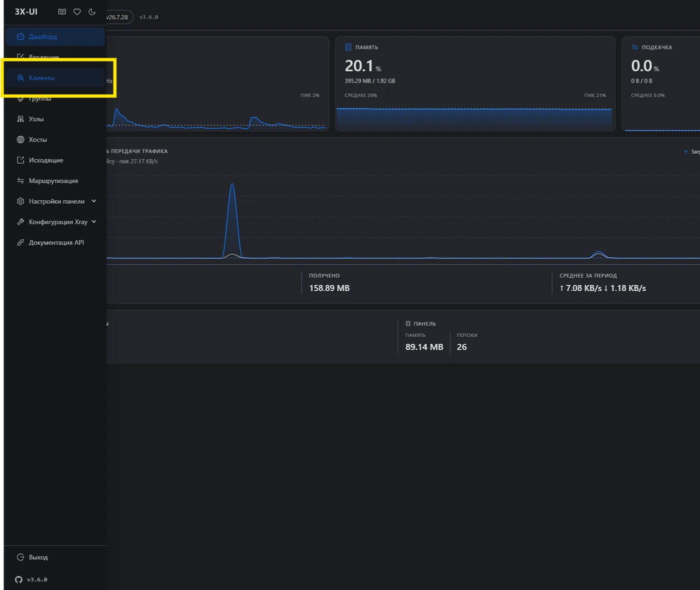The width and height of the screenshot is (700, 590).
Task: Click the tall spike in traffic chart
Action: point(232,220)
